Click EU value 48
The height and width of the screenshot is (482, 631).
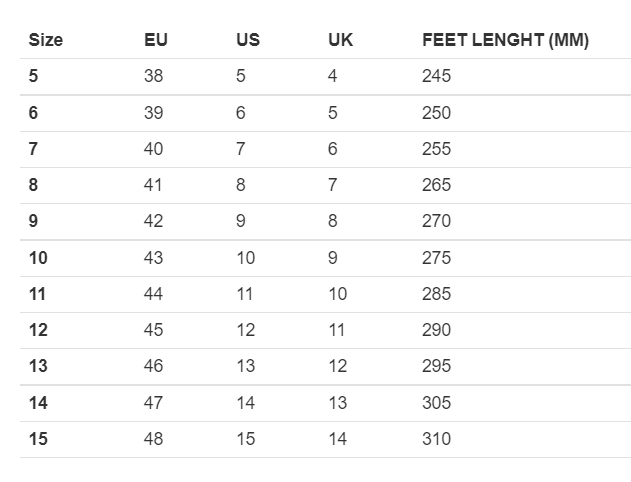[154, 439]
